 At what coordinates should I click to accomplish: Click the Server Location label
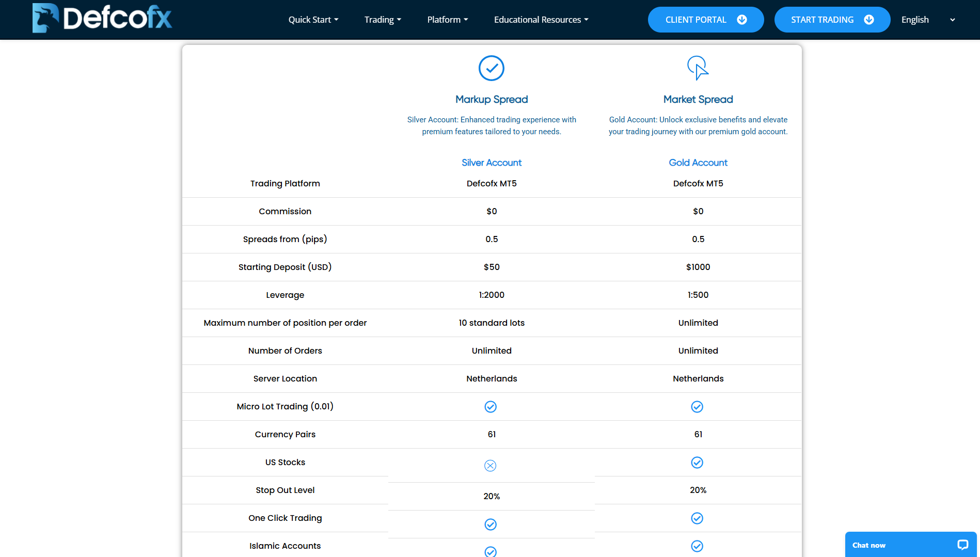(x=285, y=378)
